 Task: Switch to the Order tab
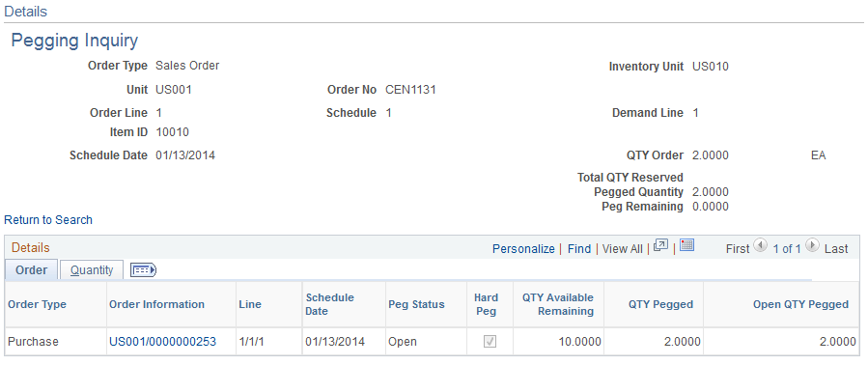point(32,270)
